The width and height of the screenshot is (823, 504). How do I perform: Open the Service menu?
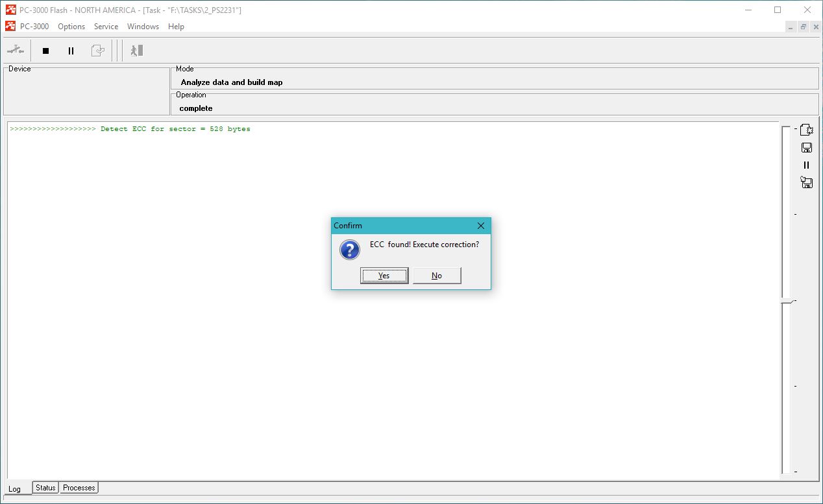coord(106,27)
